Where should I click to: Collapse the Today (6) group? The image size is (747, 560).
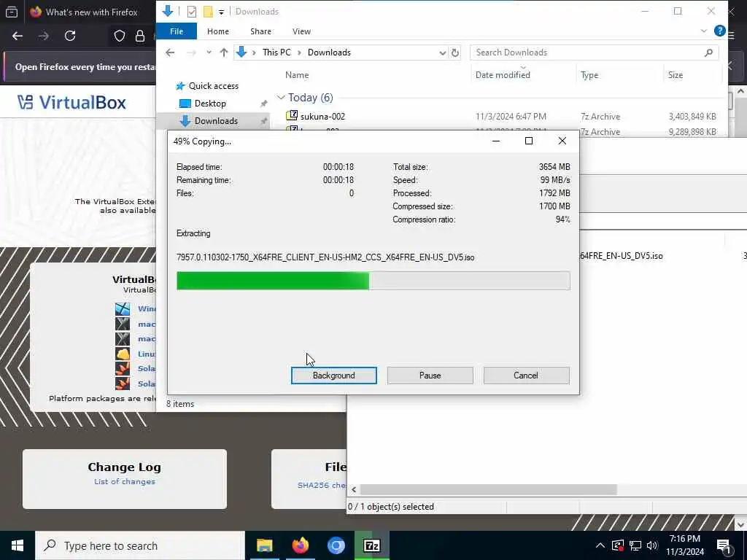click(x=281, y=98)
